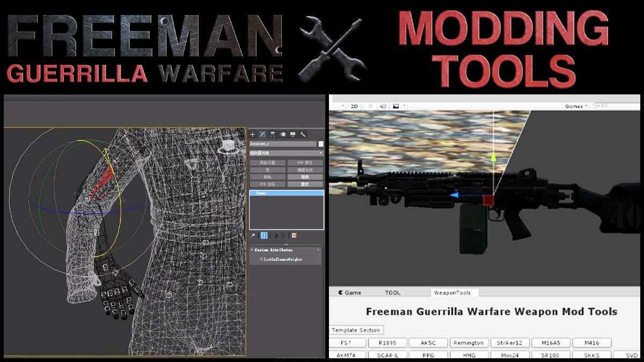Select the Modify panel icon
This screenshot has height=362, width=644.
(x=262, y=134)
